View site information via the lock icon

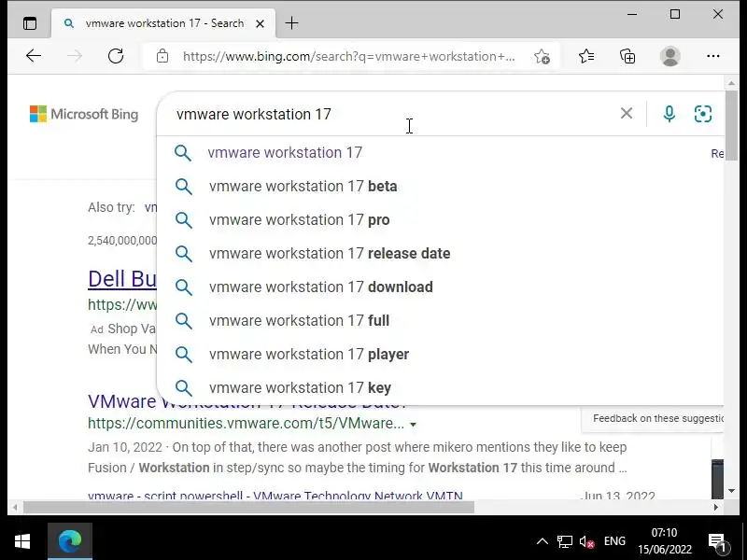point(162,56)
